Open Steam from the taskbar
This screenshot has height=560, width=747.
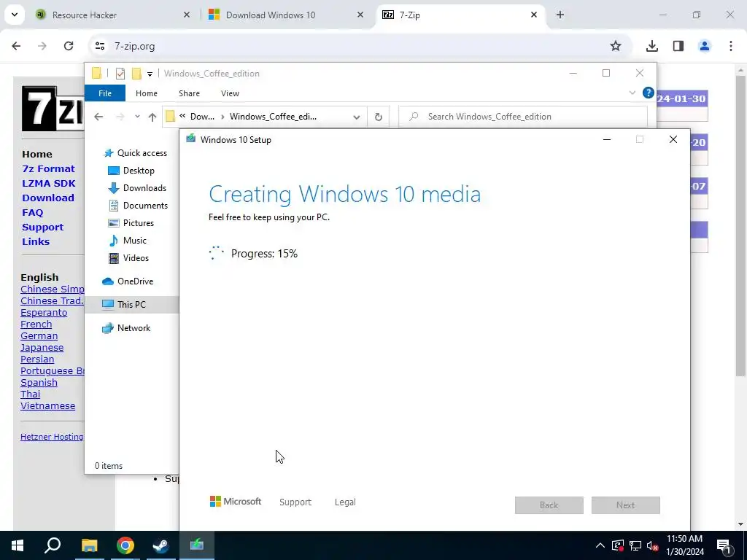click(x=160, y=545)
